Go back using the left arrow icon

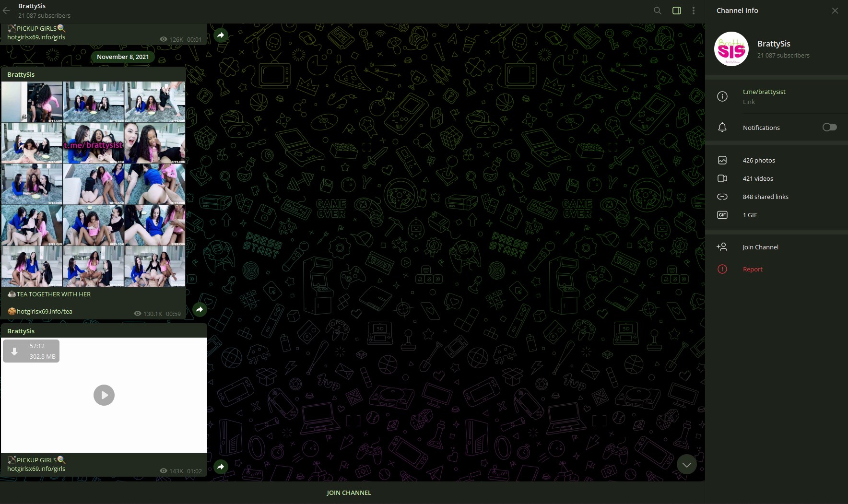tap(6, 11)
